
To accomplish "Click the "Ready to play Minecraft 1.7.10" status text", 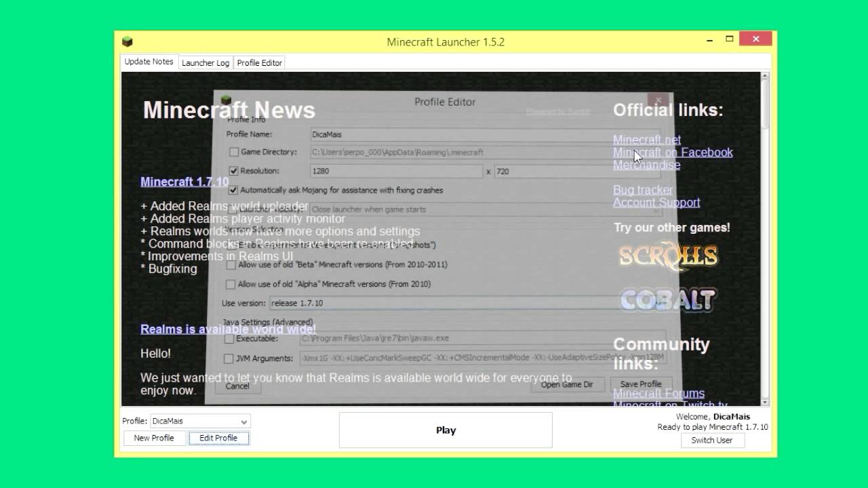I will pos(713,427).
